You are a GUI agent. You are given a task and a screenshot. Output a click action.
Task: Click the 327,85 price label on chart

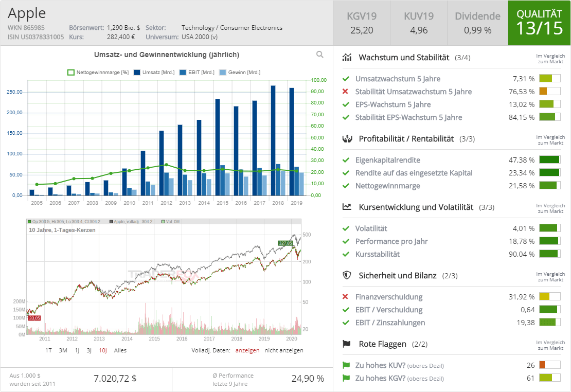click(x=285, y=243)
